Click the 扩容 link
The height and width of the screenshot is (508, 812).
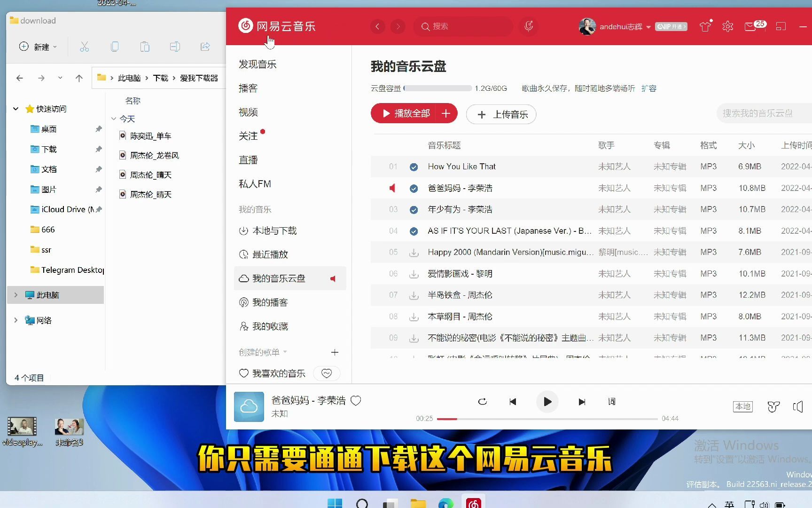pos(649,88)
